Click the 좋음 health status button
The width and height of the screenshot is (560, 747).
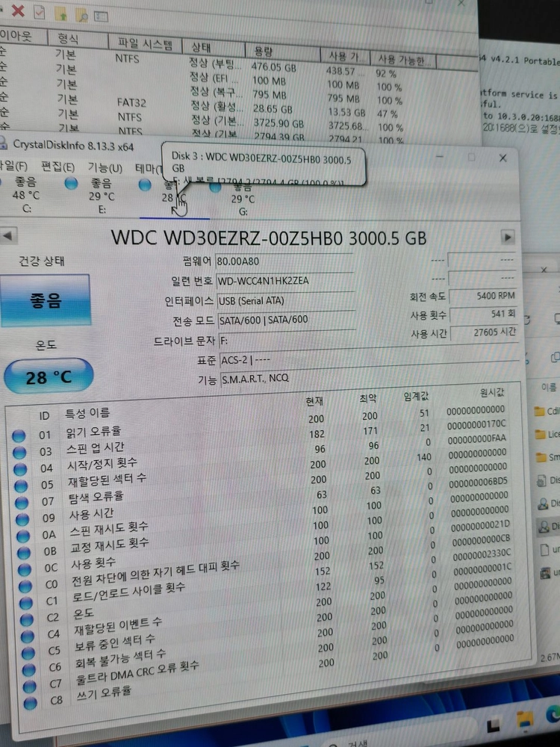coord(46,300)
